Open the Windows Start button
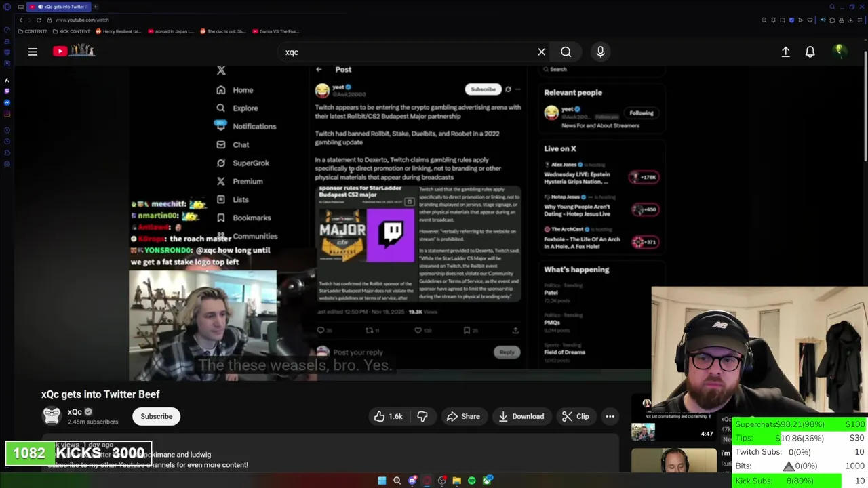Image resolution: width=868 pixels, height=488 pixels. click(x=382, y=481)
